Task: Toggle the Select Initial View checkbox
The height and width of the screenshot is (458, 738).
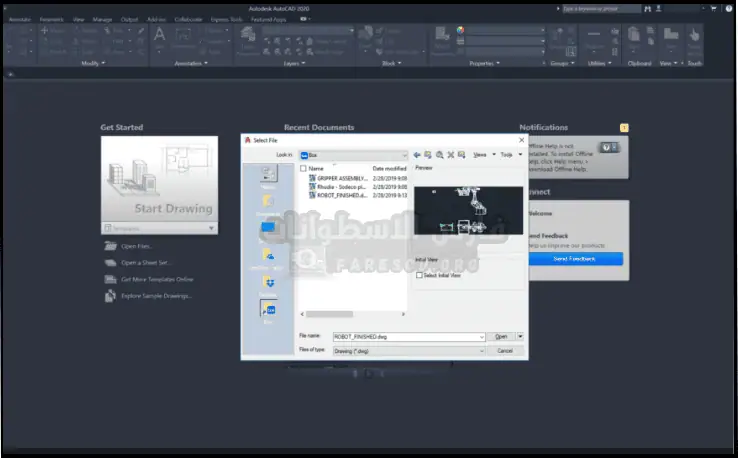Action: 419,275
